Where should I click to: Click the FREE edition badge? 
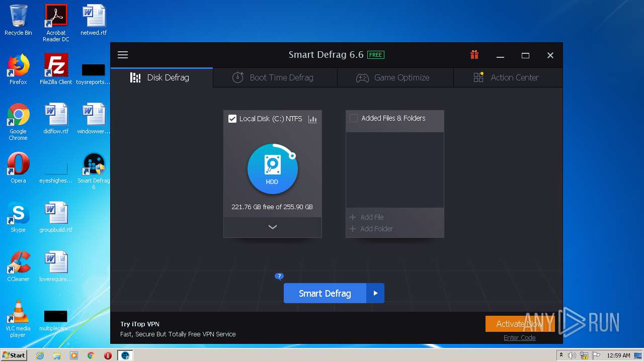pos(376,55)
